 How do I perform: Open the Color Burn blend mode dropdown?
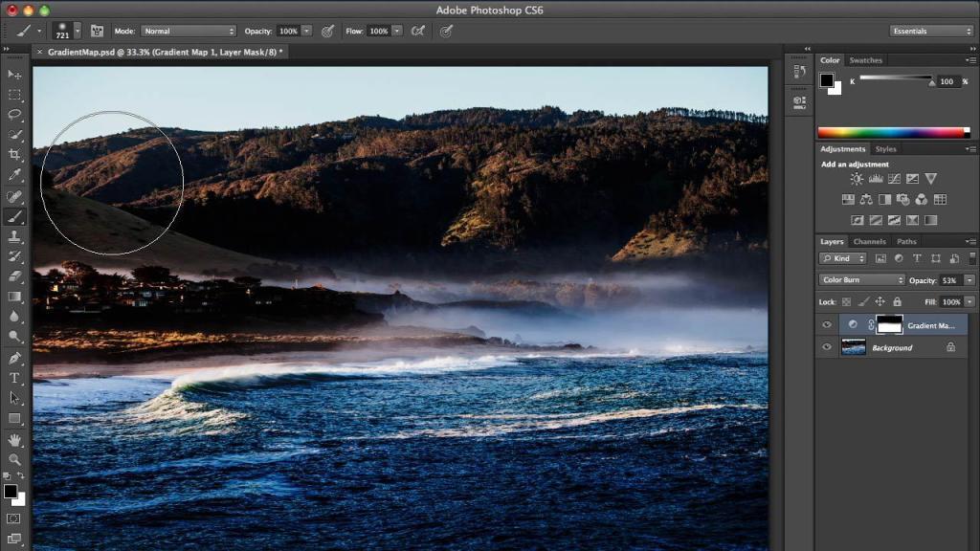coord(861,280)
